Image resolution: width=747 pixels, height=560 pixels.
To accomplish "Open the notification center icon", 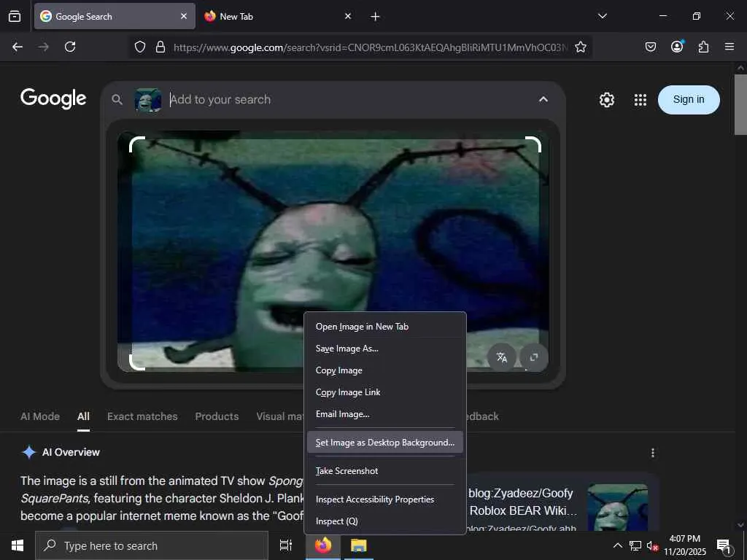I will coord(724,545).
